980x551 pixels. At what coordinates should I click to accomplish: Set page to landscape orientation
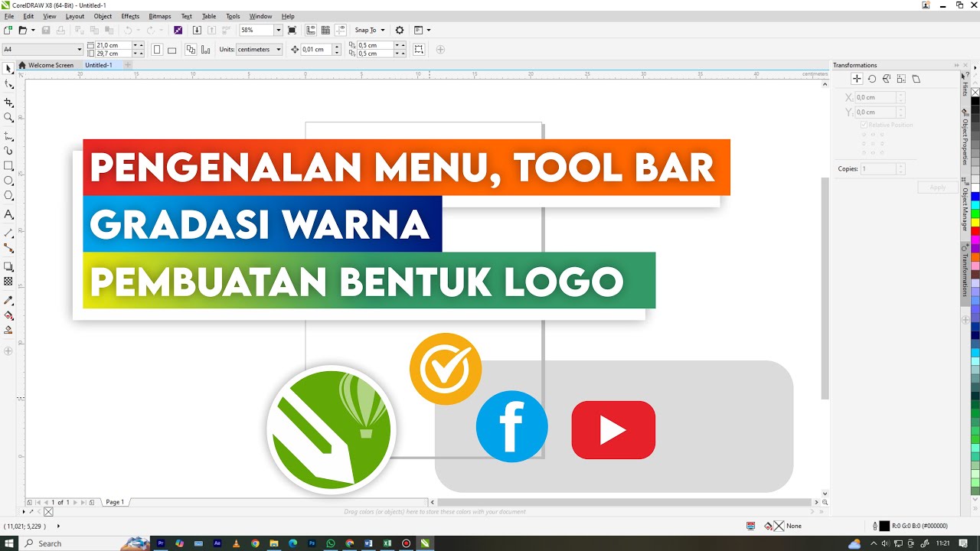(171, 50)
